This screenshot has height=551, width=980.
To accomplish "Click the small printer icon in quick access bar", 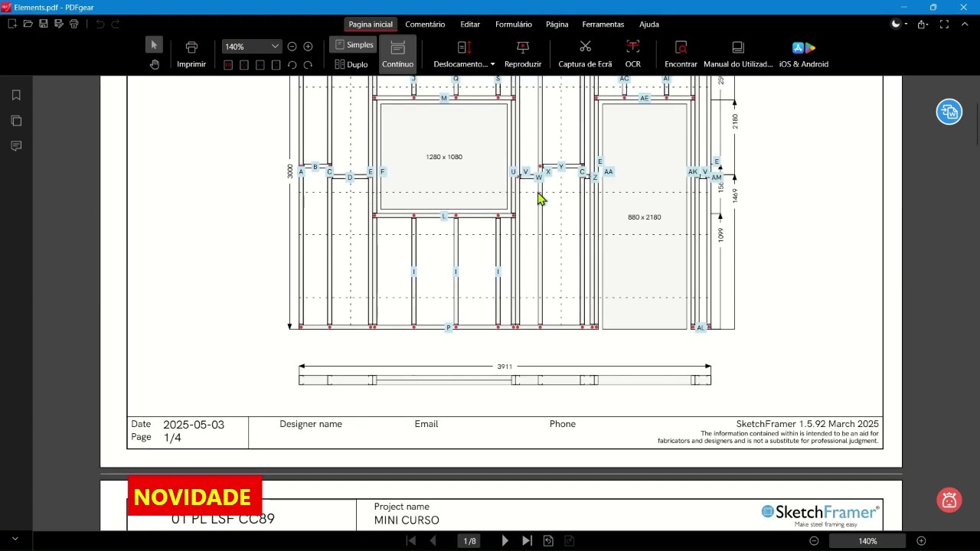I will tap(73, 24).
